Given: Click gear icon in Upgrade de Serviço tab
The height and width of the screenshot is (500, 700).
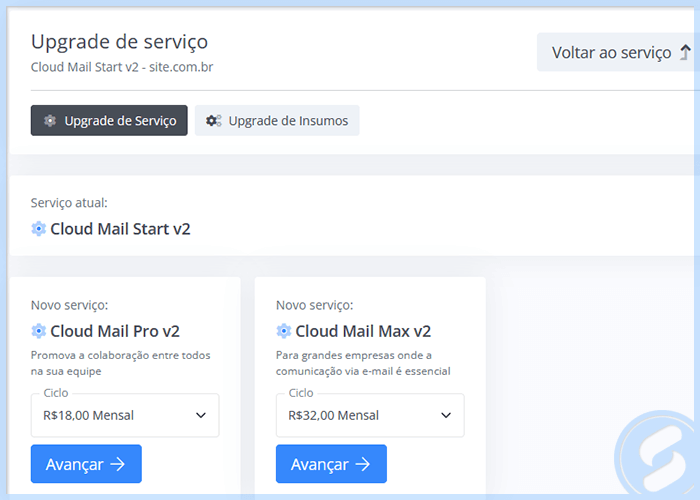Looking at the screenshot, I should [50, 121].
